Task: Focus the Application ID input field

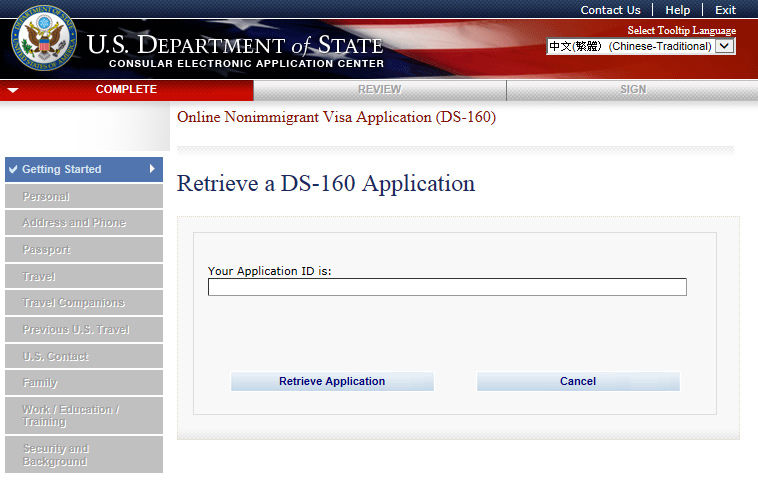Action: (447, 287)
